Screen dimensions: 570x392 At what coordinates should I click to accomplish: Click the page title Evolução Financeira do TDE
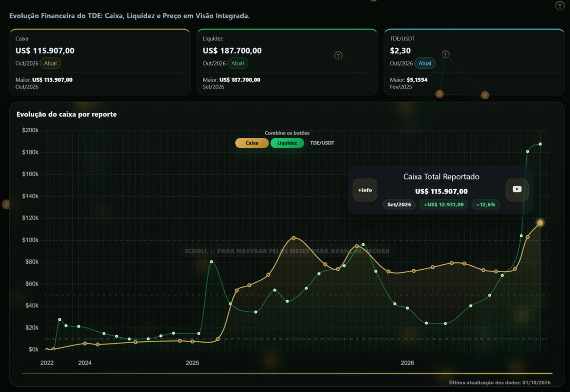(x=129, y=16)
